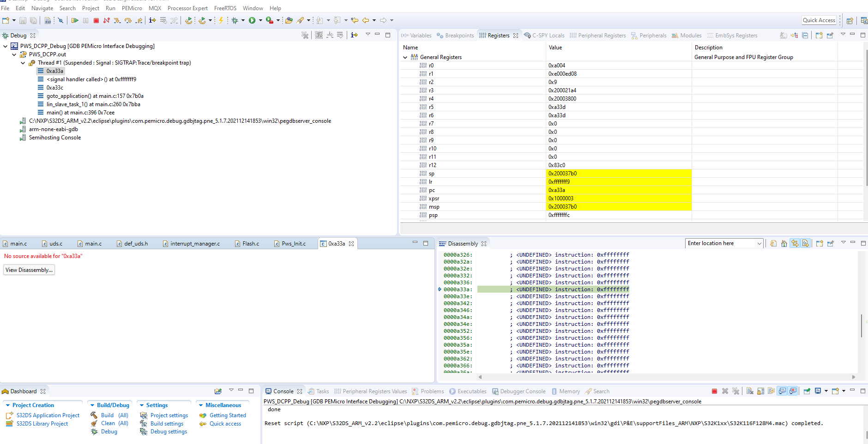Click the Resume toolbar icon
Image resolution: width=868 pixels, height=444 pixels.
click(75, 20)
